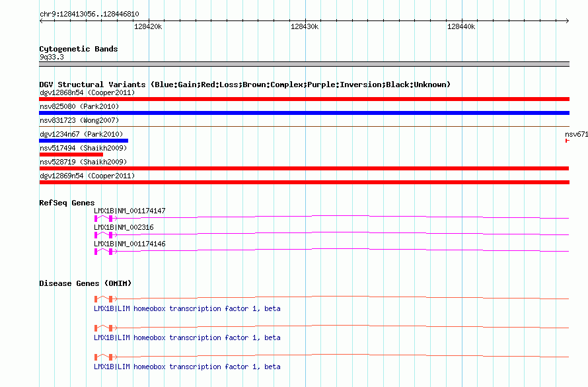Click the Disease Genes (OMIM) track title

[x=85, y=283]
